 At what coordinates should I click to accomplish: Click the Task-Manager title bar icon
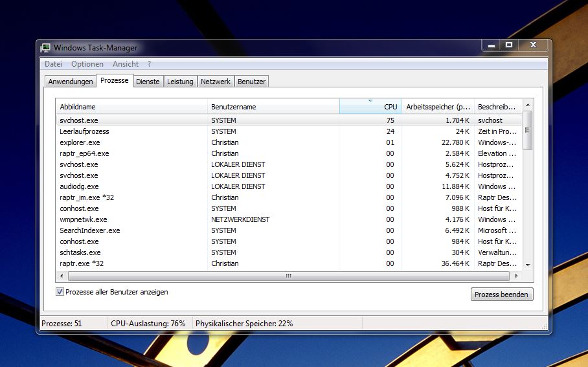45,48
